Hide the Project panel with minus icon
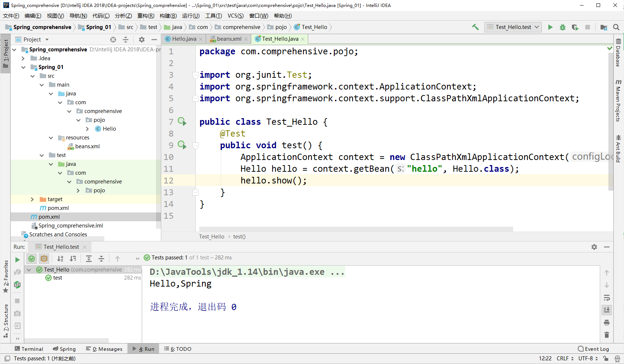This screenshot has height=364, width=624. (154, 40)
